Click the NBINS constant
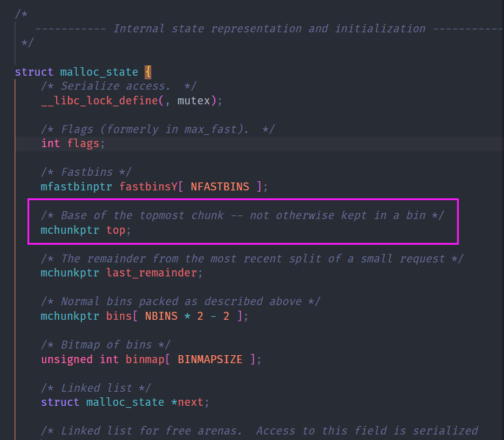Screen dimensions: 504x440 click(159, 316)
